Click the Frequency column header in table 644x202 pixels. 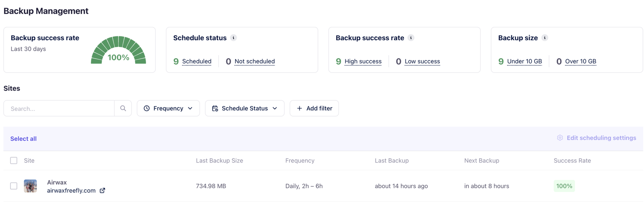(300, 160)
